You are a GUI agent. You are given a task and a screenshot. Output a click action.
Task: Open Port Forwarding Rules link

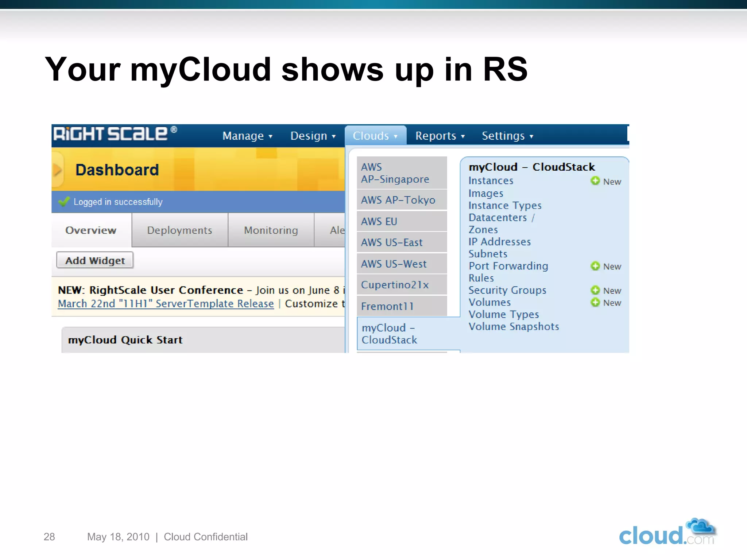(508, 272)
